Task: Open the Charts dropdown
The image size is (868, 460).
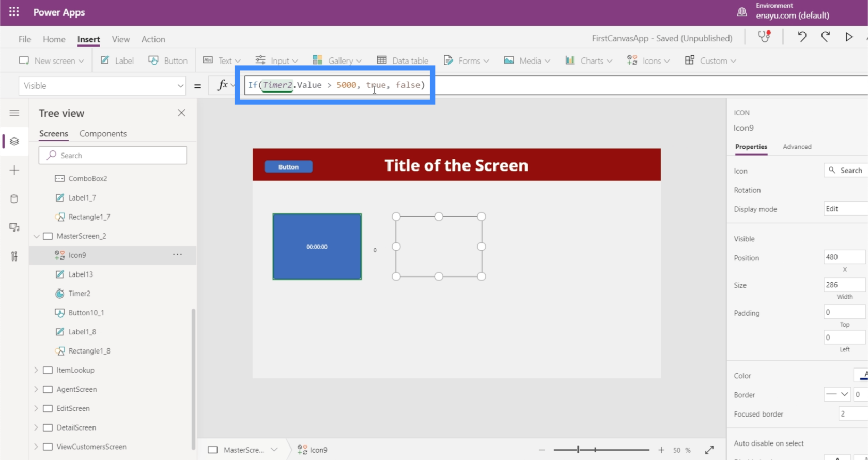Action: point(588,60)
